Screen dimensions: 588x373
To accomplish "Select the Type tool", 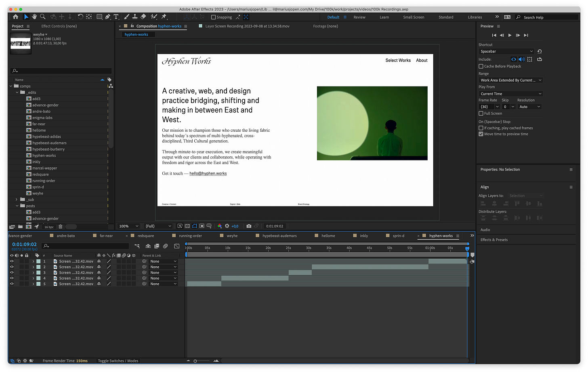I will pyautogui.click(x=116, y=17).
